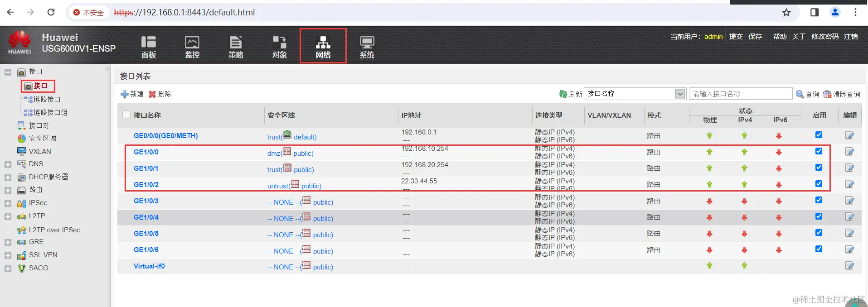The image size is (868, 307).
Task: Expand the DHCP服务器 tree node
Action: 8,177
